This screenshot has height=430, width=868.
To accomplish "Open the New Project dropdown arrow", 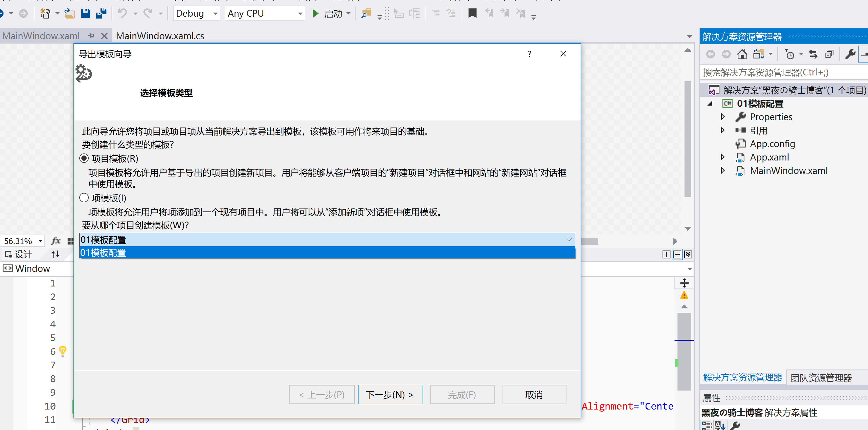I will click(x=57, y=13).
